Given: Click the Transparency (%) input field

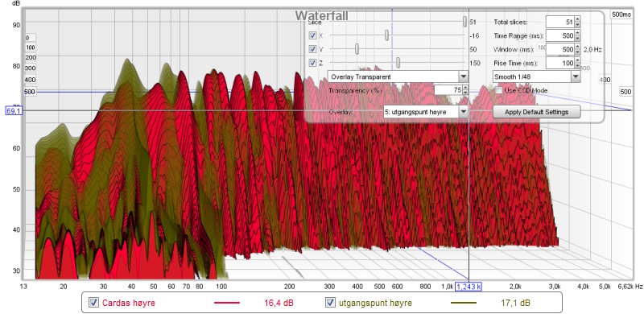Looking at the screenshot, I should point(448,89).
